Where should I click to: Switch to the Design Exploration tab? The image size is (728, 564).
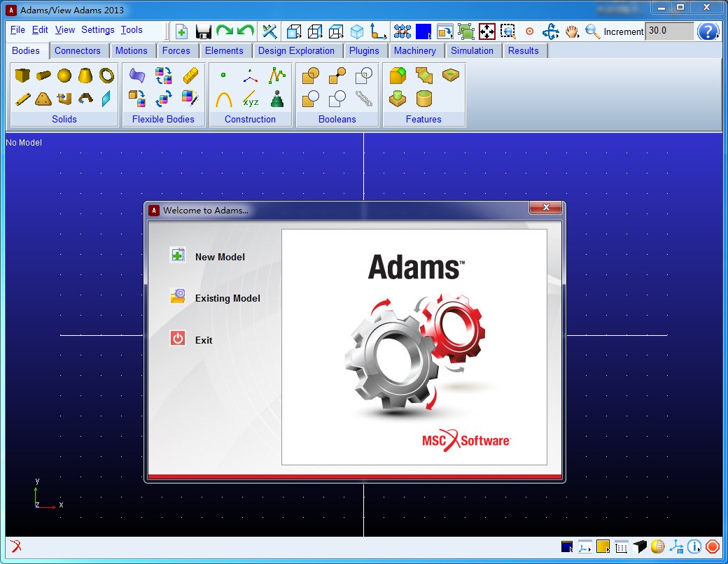coord(296,50)
